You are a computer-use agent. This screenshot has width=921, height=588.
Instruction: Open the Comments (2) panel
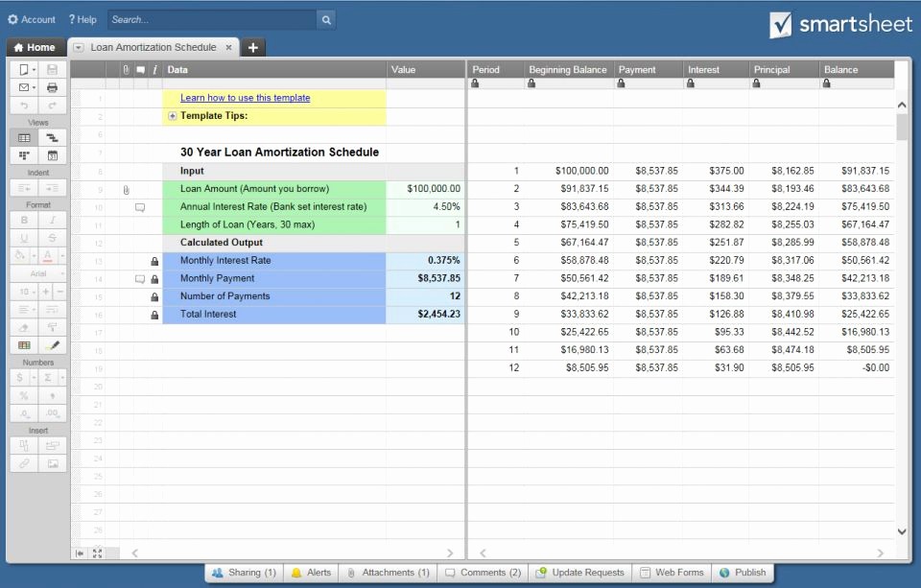[483, 573]
